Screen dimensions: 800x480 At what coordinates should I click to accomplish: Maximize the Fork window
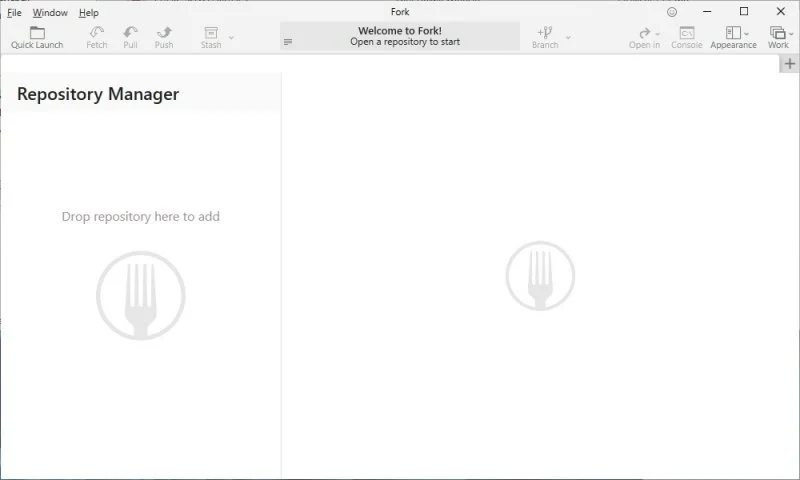pos(744,11)
